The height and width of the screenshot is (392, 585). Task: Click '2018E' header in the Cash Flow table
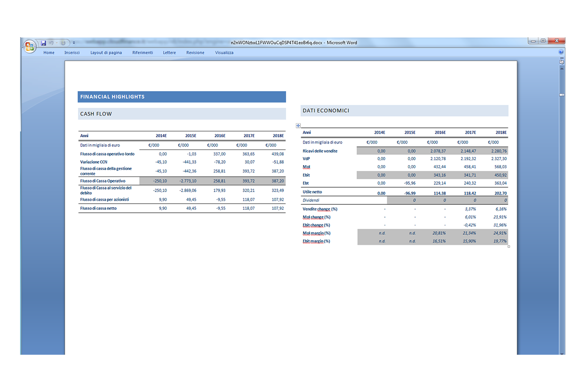pyautogui.click(x=278, y=136)
